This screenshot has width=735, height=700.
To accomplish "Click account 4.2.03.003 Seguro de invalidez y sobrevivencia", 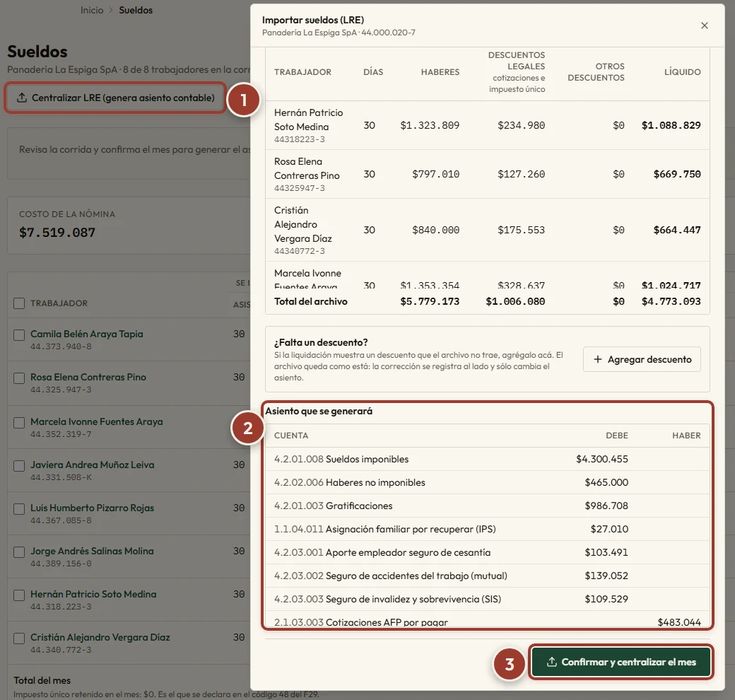I will pos(388,599).
